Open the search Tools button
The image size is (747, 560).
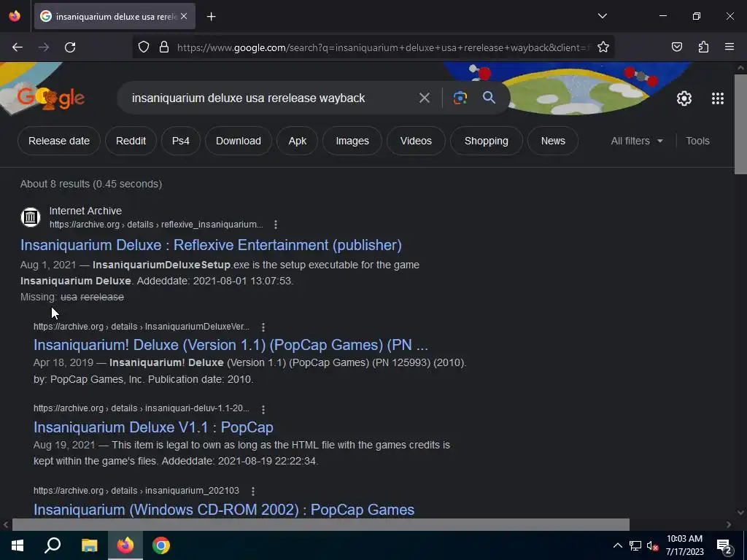click(x=697, y=141)
